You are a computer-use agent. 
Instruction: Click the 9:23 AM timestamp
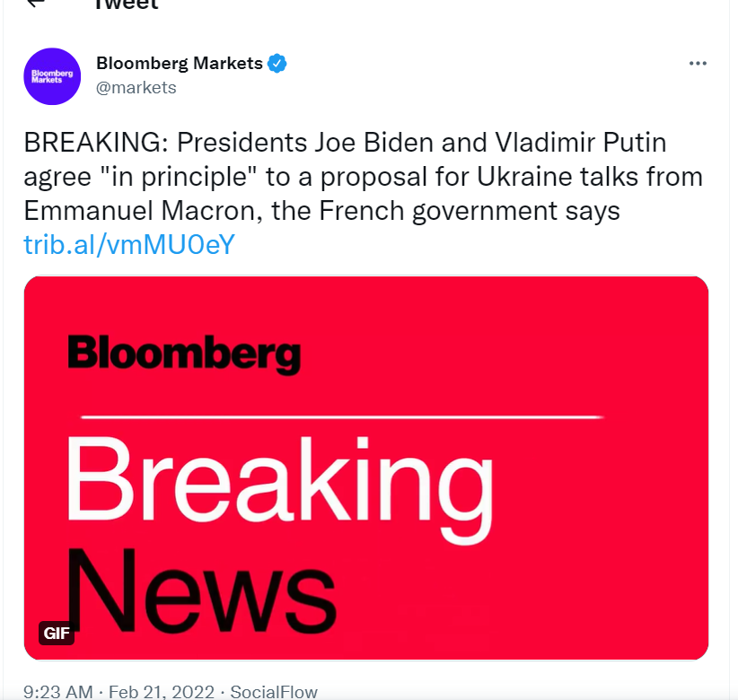coord(58,692)
